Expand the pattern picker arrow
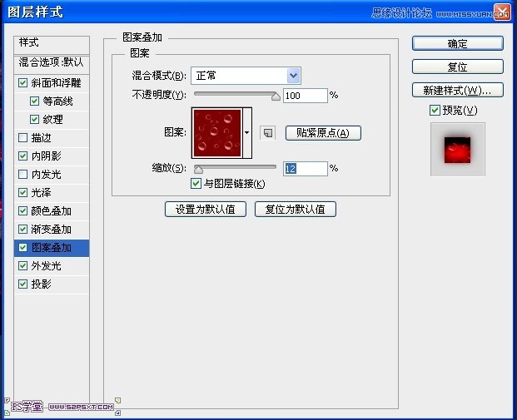The height and width of the screenshot is (420, 517). click(x=247, y=133)
